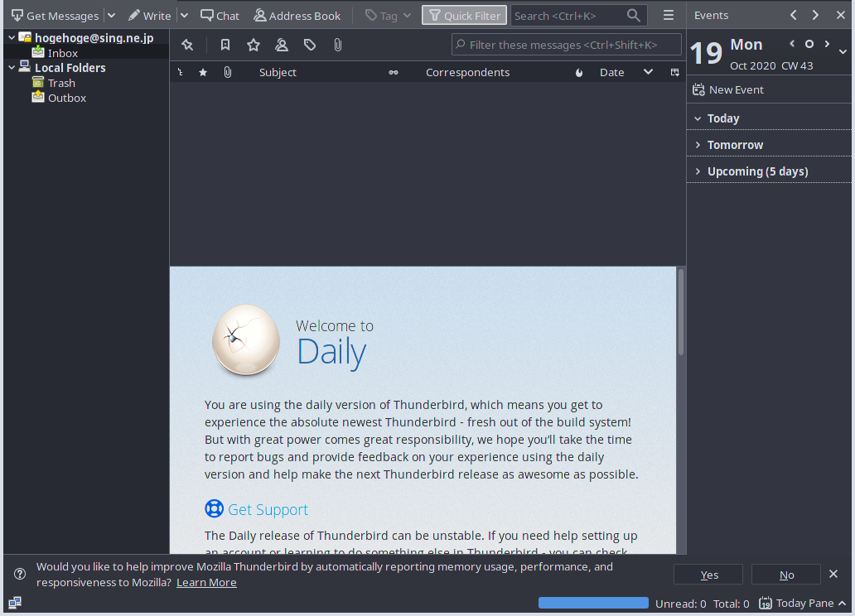Click the Total: 0 status text
Image resolution: width=855 pixels, height=616 pixels.
[732, 604]
